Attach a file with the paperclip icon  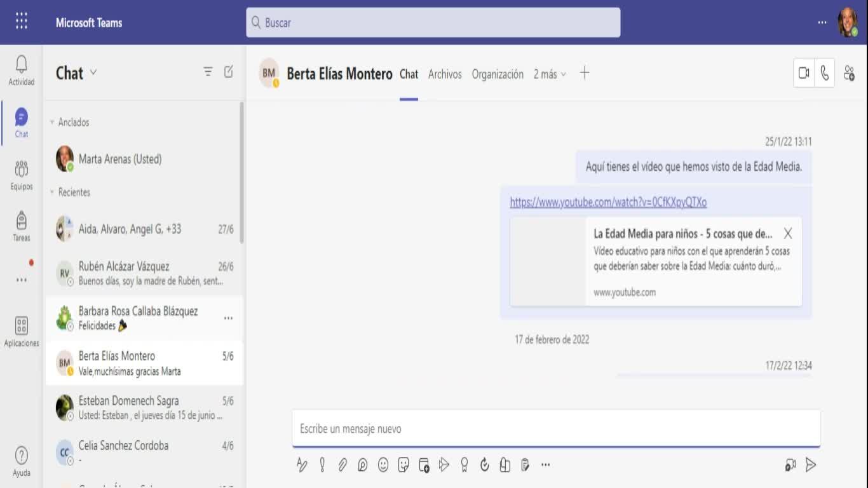tap(342, 465)
